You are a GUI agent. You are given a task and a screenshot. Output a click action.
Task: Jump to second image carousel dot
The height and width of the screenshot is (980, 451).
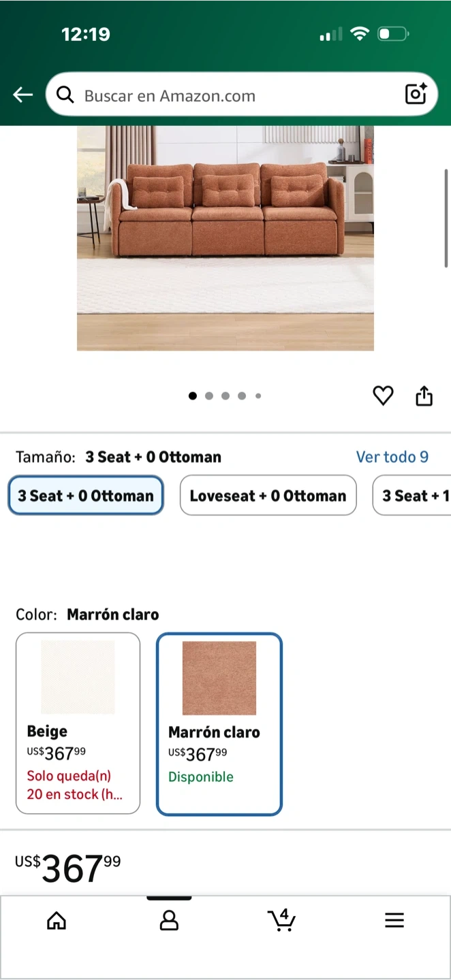pos(209,395)
